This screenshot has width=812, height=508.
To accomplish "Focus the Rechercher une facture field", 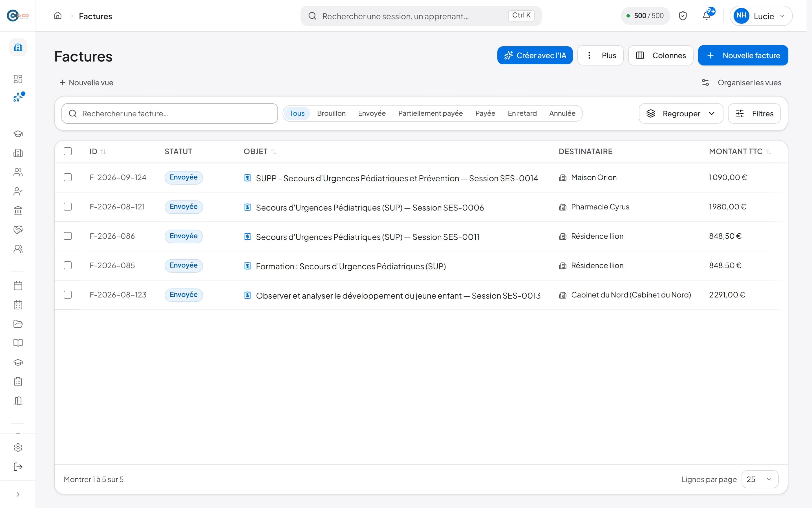I will tap(170, 113).
